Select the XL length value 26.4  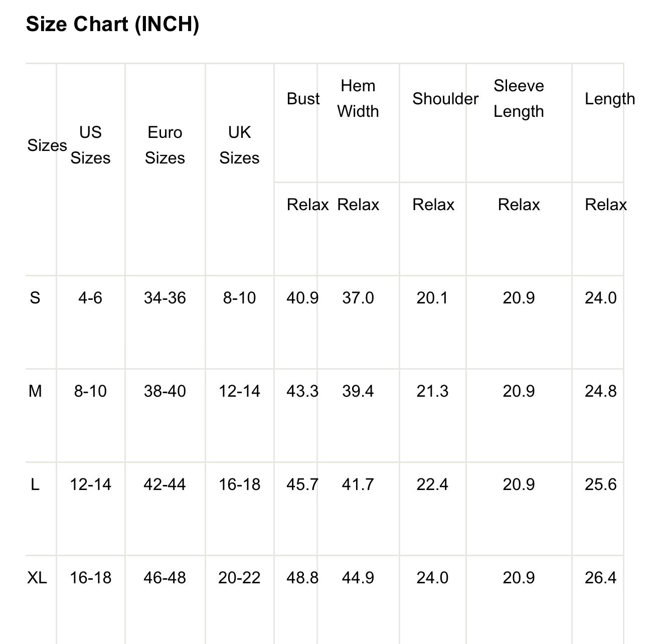[x=600, y=578]
